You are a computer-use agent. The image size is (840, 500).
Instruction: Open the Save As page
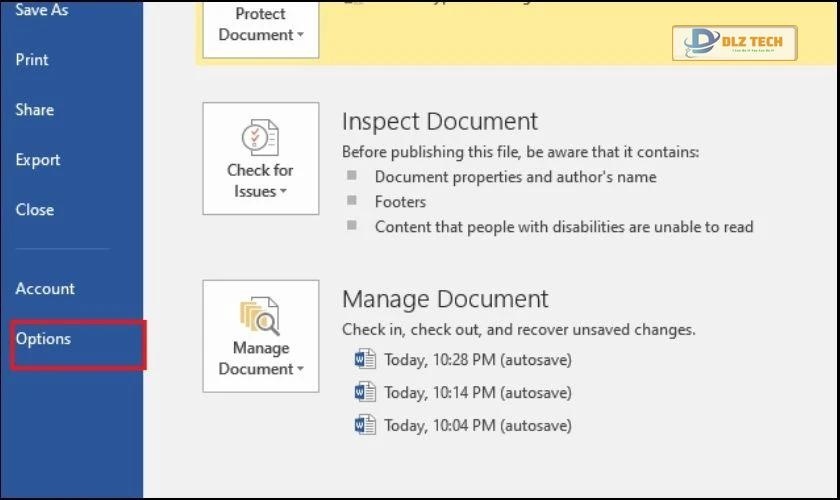pyautogui.click(x=42, y=10)
